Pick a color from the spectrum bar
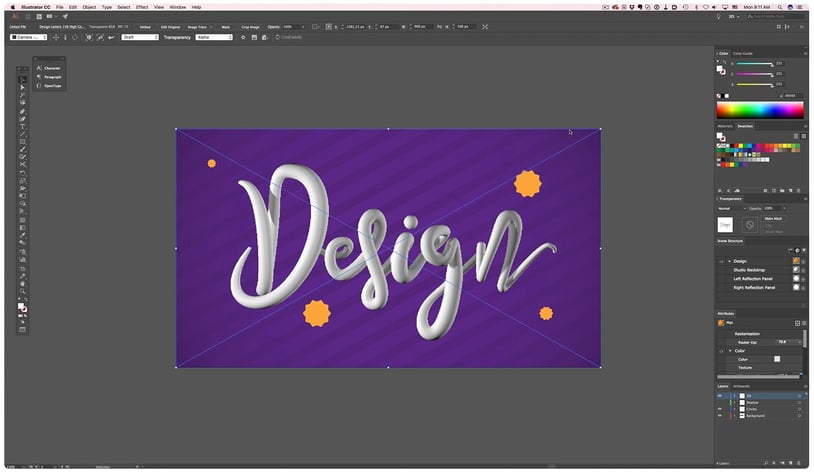The image size is (814, 473). (760, 109)
